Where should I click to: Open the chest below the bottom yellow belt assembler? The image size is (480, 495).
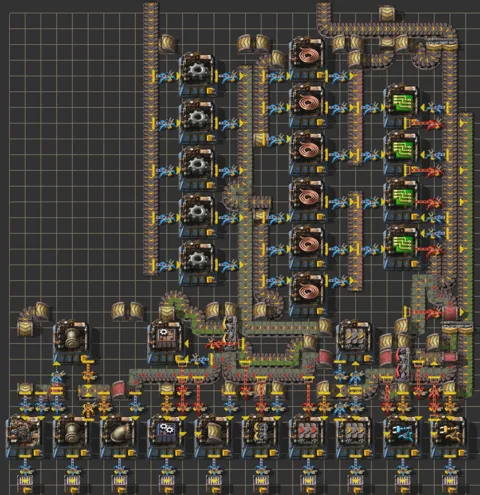tap(355, 481)
